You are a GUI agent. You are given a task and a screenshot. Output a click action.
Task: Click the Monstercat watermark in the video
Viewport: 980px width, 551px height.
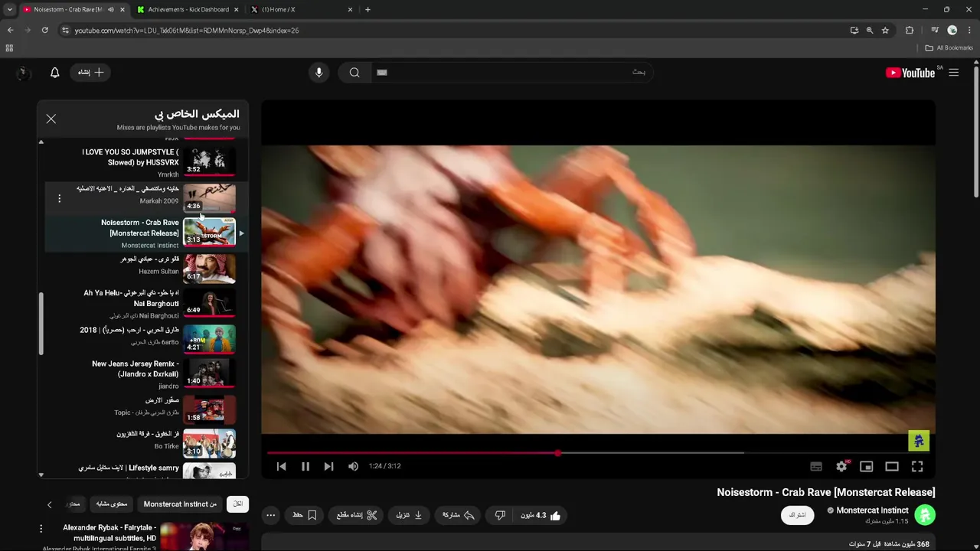point(919,440)
